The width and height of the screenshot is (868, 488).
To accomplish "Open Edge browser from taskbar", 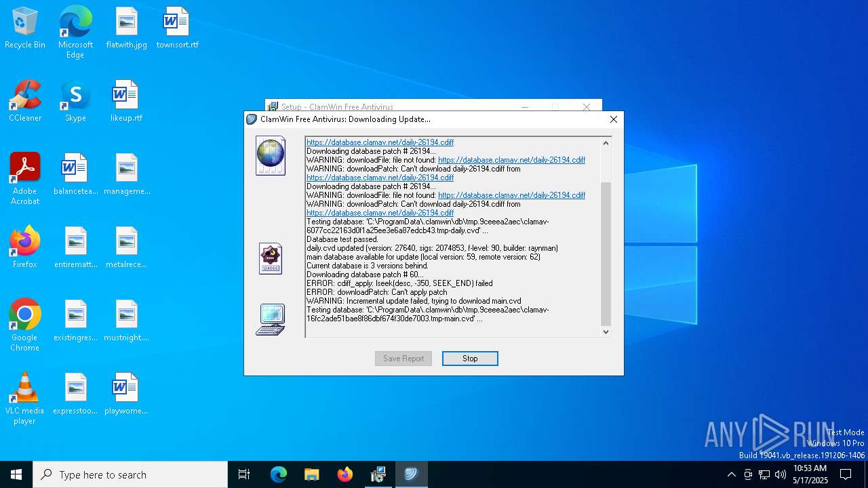I will [279, 474].
